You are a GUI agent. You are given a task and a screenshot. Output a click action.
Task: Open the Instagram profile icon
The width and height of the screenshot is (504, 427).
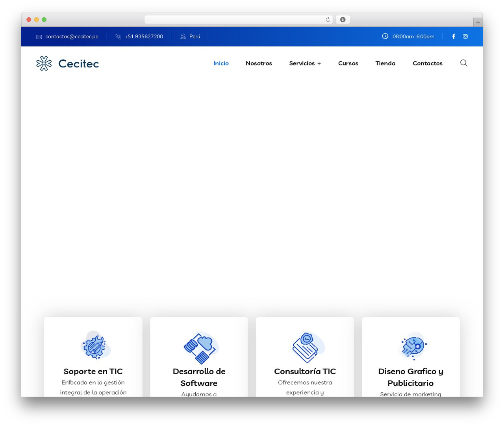465,36
